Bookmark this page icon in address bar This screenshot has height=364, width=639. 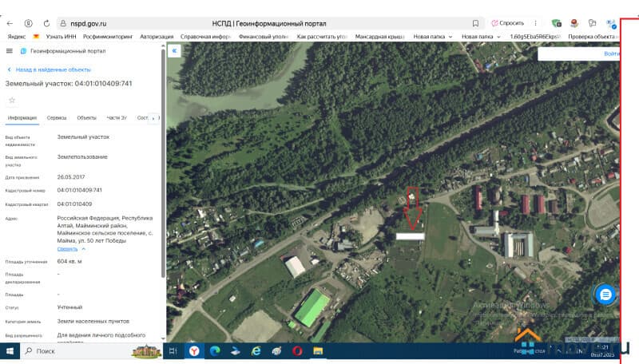tap(475, 24)
